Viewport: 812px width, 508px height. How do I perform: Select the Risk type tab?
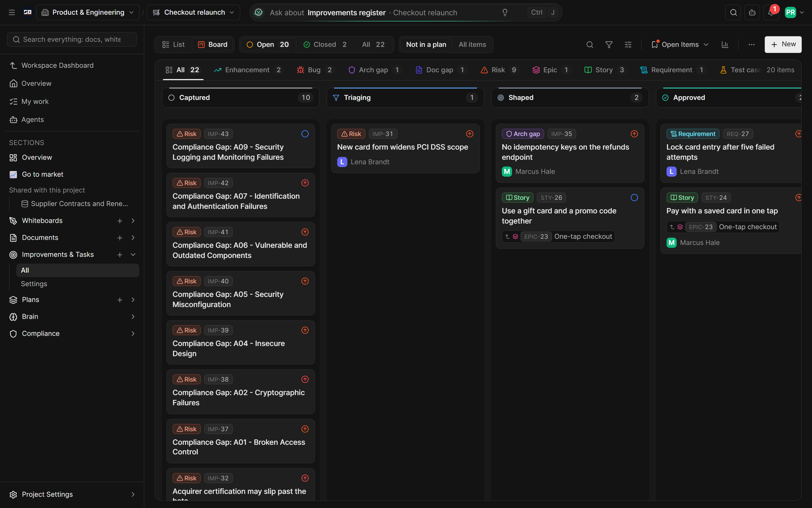point(499,70)
